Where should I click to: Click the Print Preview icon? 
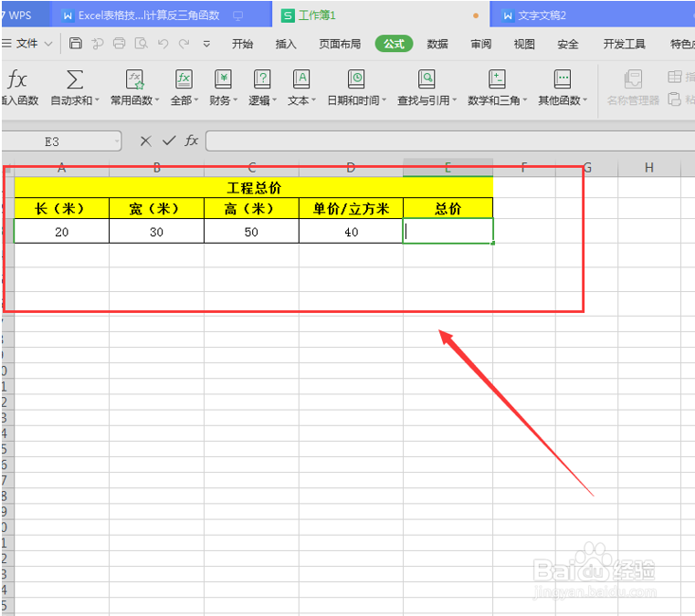[141, 44]
